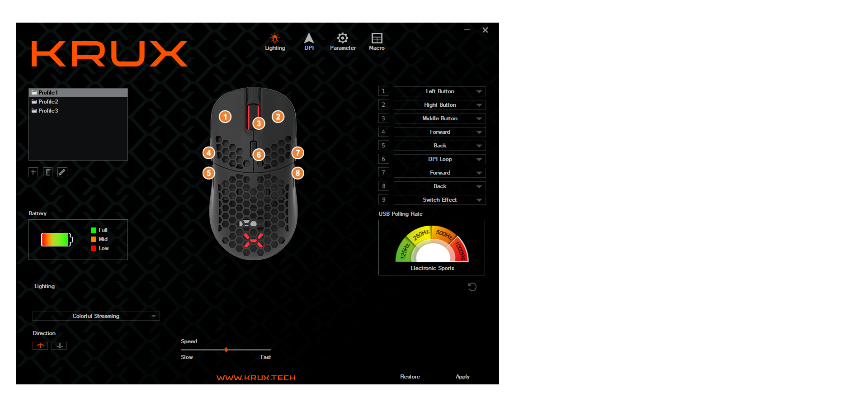
Task: Delete profile using the trash icon
Action: point(48,172)
